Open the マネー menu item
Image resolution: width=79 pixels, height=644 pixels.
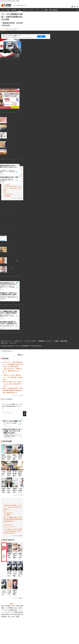point(19,10)
